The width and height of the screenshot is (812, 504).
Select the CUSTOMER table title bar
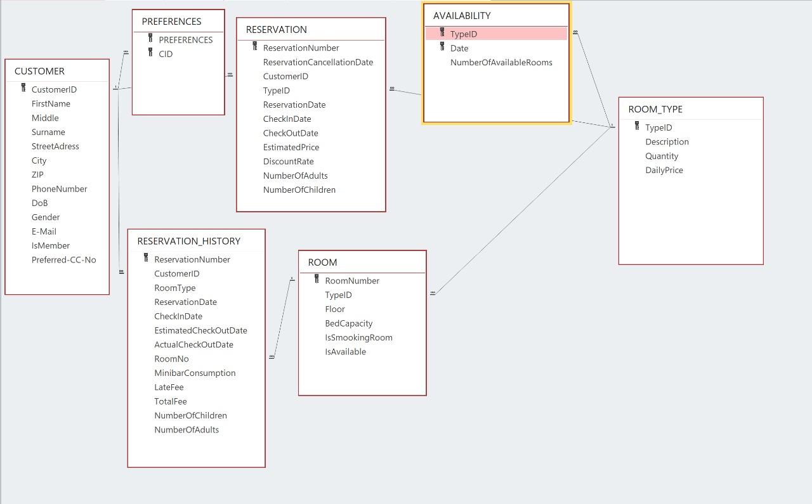[x=39, y=71]
